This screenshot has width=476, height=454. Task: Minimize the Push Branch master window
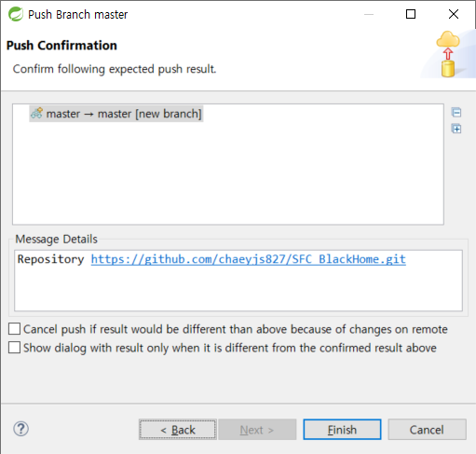(369, 14)
